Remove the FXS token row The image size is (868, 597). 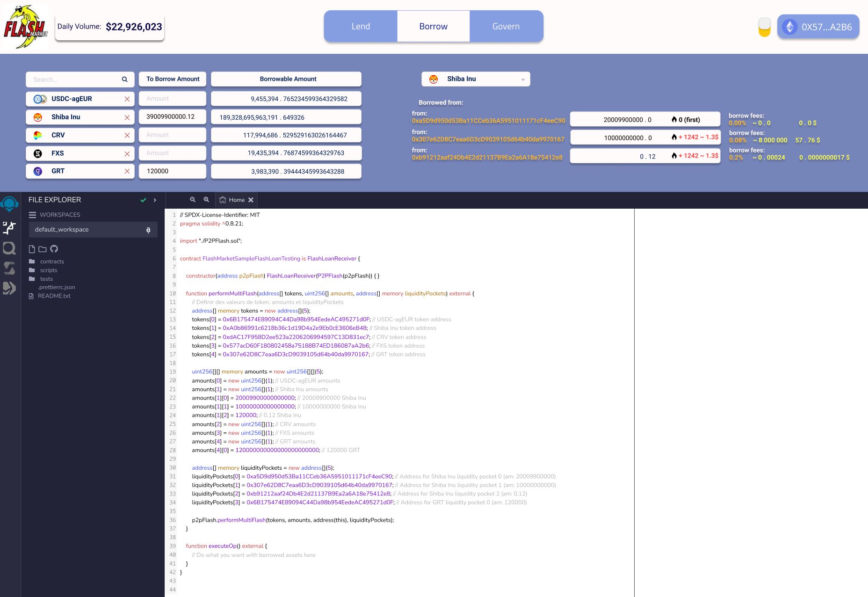tap(127, 153)
